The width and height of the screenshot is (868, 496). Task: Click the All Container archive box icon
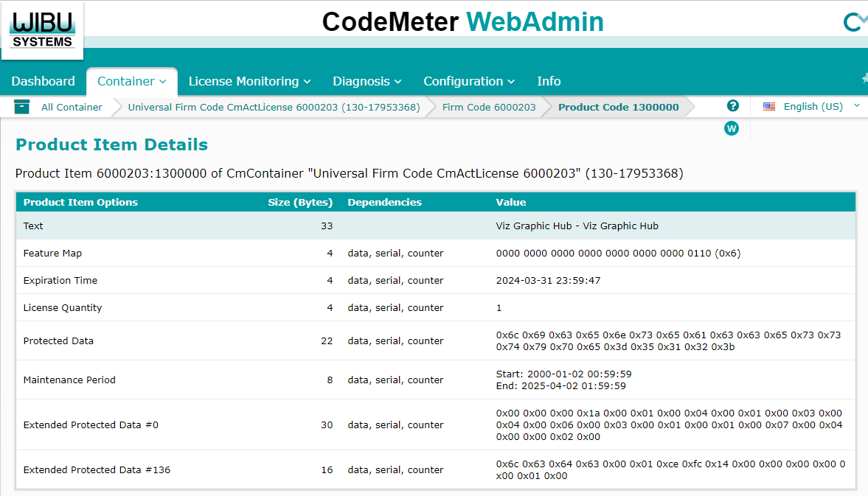(x=22, y=107)
